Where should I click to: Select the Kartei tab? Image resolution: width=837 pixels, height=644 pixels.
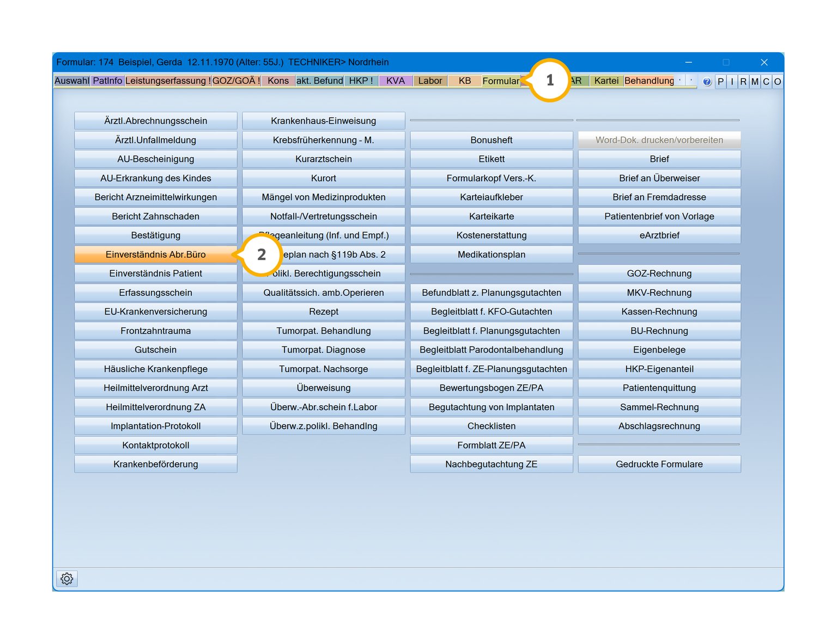606,81
